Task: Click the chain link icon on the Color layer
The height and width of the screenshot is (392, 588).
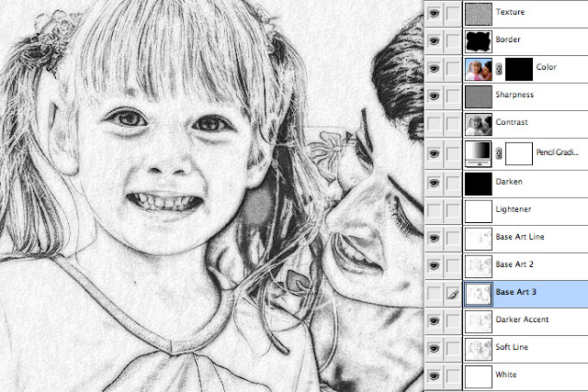Action: pyautogui.click(x=499, y=69)
